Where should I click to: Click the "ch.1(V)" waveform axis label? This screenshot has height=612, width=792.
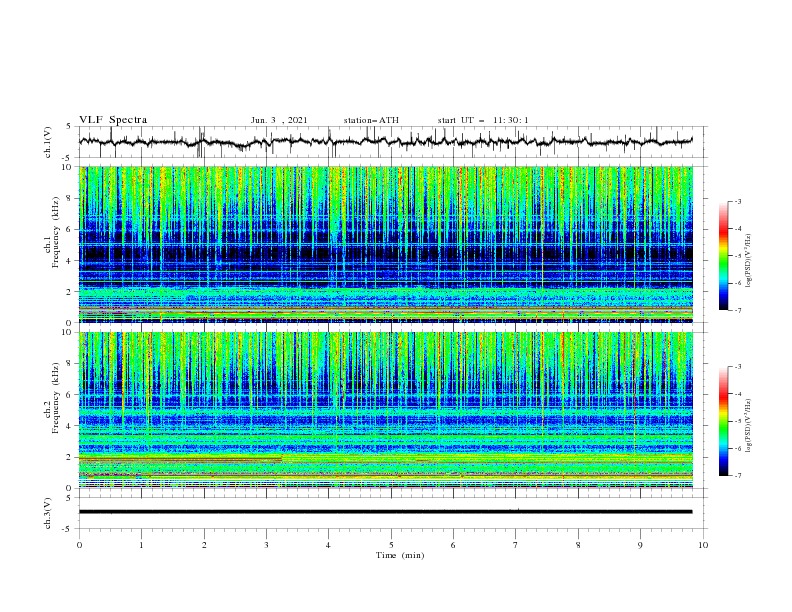pos(48,142)
